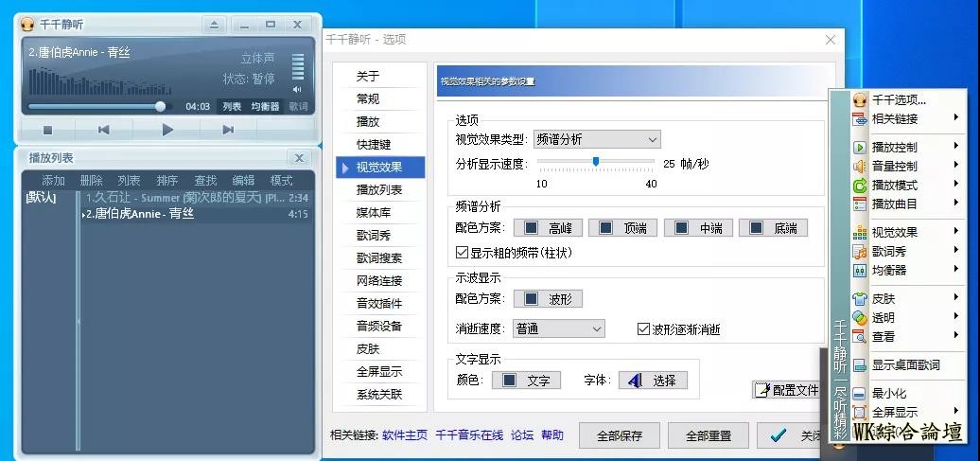Expand the 播放控制 submenu arrow
980x461 pixels.
(x=956, y=147)
